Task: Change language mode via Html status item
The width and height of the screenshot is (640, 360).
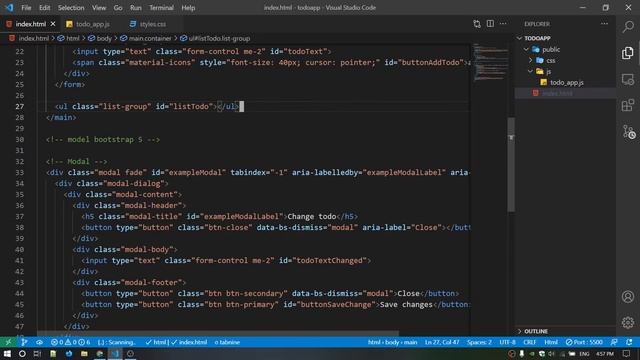Action: click(x=551, y=342)
